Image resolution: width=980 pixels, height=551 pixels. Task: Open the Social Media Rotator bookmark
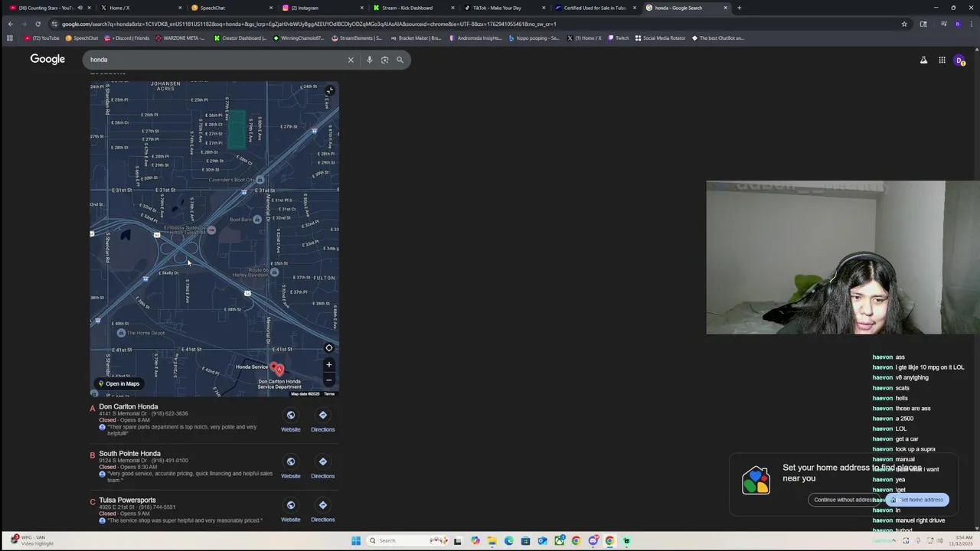(x=661, y=37)
